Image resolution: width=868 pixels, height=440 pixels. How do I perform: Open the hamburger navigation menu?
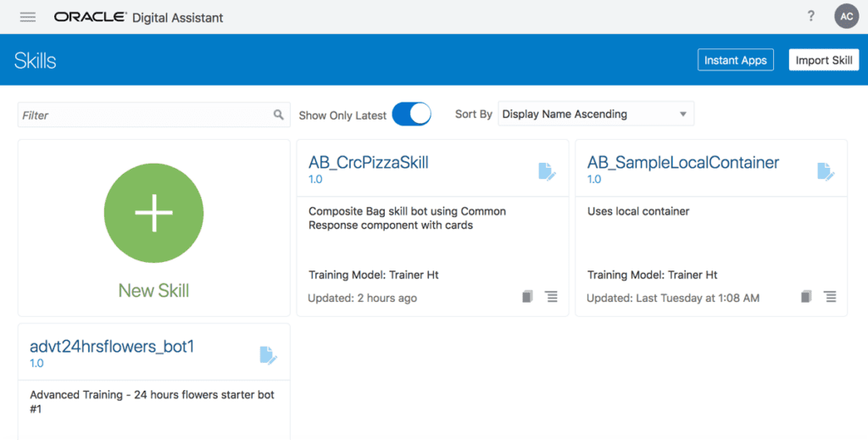click(x=28, y=17)
